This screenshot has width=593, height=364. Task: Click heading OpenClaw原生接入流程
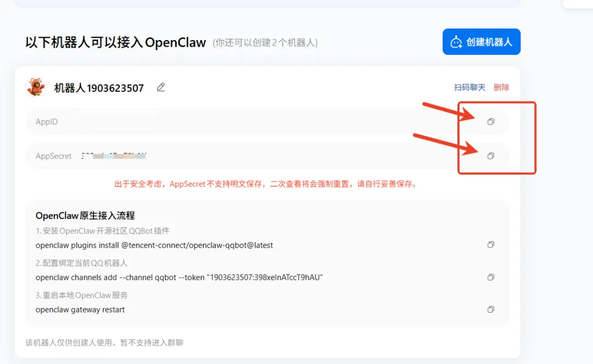pos(85,215)
